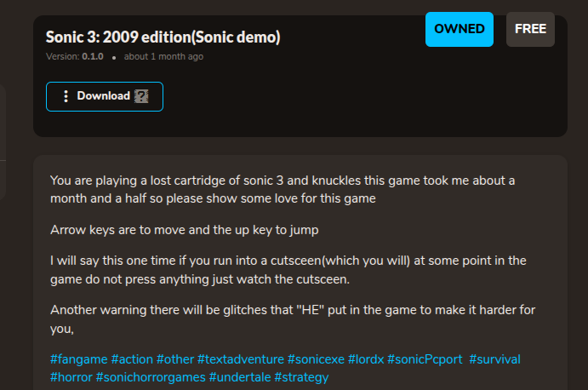The image size is (588, 390).
Task: Open the #fangame hashtag link
Action: (79, 359)
